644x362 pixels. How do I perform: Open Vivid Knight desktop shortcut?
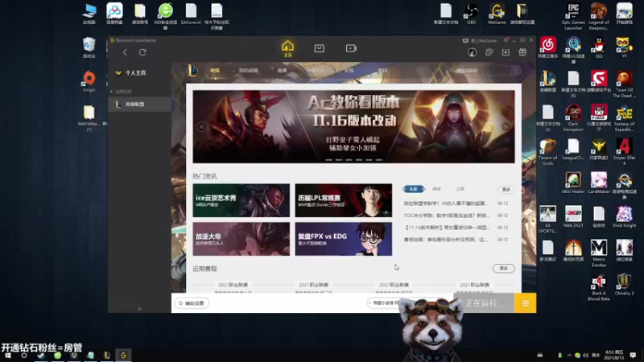pyautogui.click(x=625, y=217)
